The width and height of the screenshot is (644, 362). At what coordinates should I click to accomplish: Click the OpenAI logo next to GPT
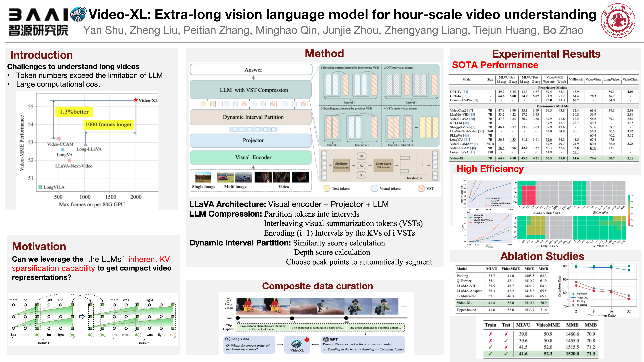coord(326,339)
